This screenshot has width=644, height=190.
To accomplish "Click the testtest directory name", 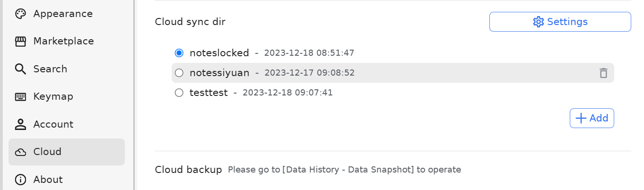I will (209, 93).
